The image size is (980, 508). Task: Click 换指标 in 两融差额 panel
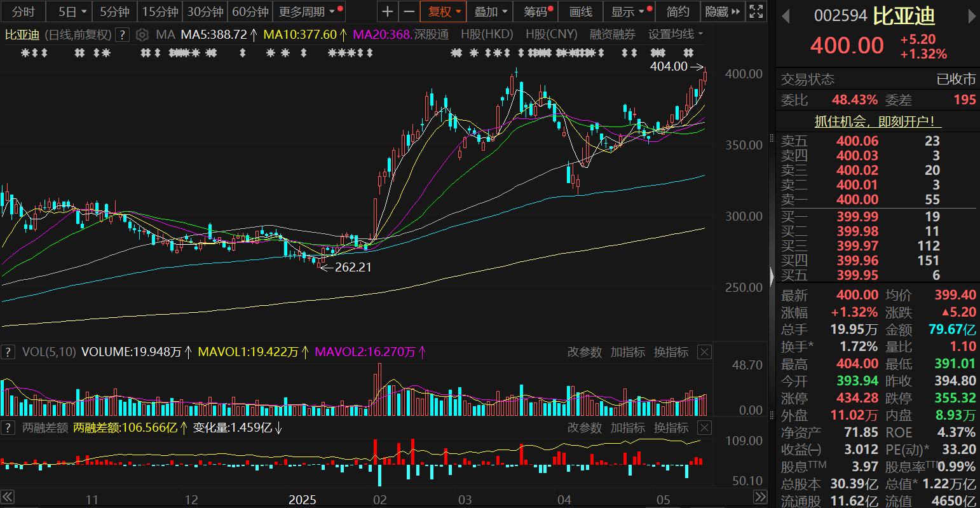pos(671,428)
